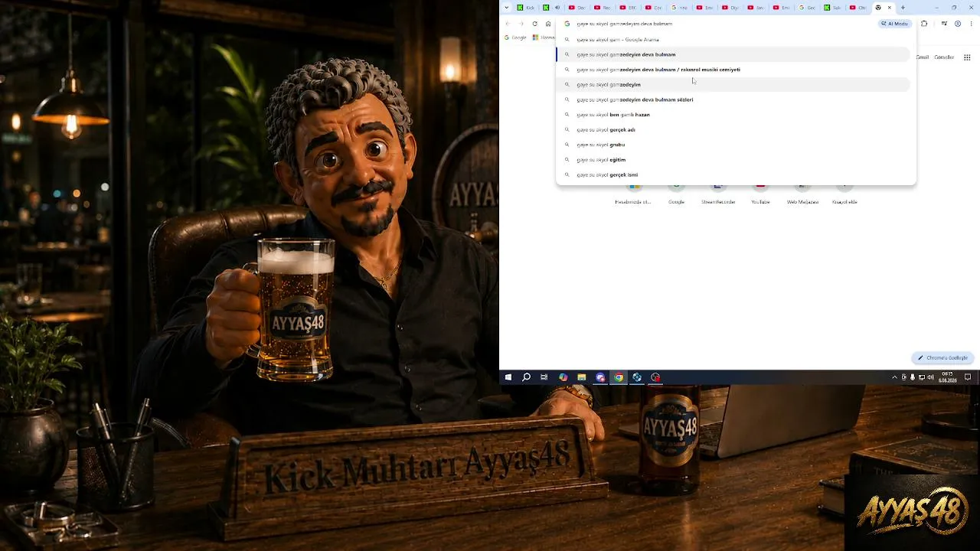Open the clock and date in taskbar
The height and width of the screenshot is (551, 980).
point(948,377)
